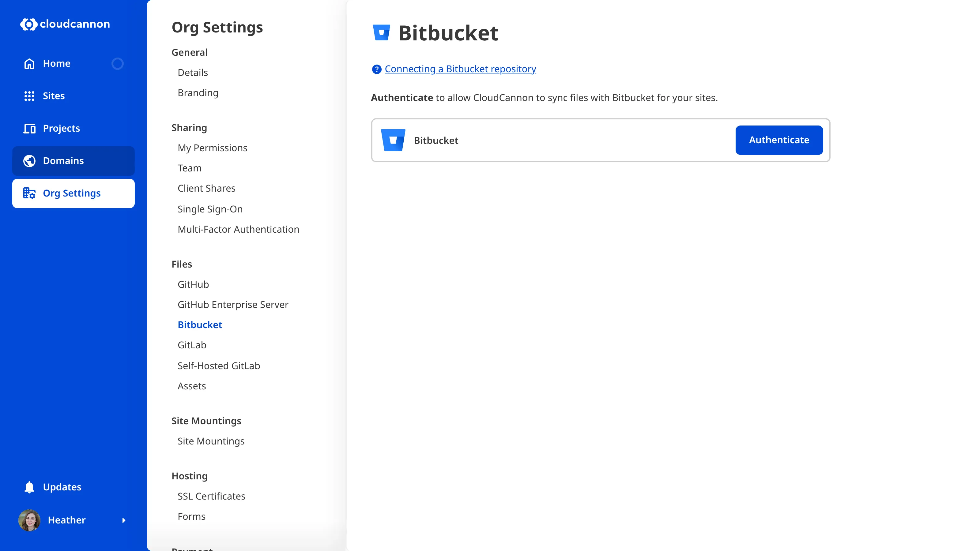The image size is (980, 551).
Task: Select the Home icon in the sidebar
Action: [x=29, y=63]
